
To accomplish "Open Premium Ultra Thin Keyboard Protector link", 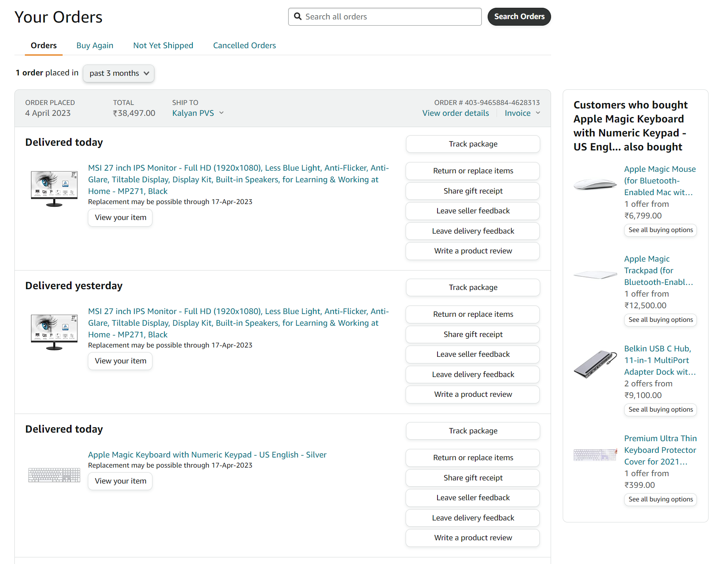I will coord(660,450).
